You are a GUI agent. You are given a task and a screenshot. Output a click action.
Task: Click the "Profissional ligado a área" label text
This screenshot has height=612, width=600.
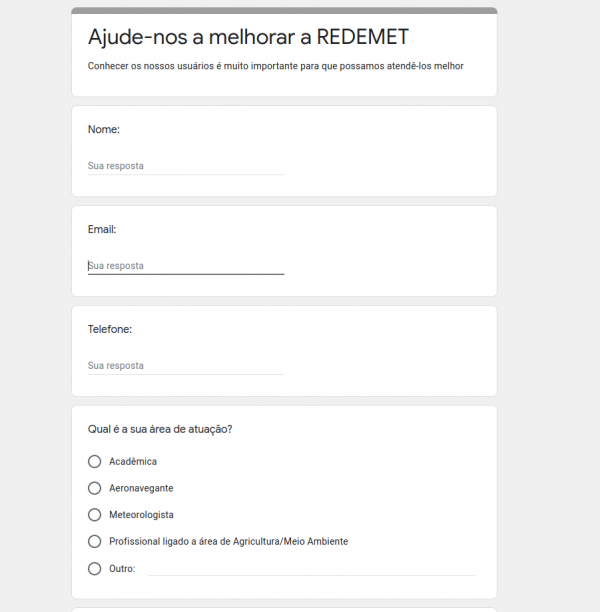click(228, 542)
